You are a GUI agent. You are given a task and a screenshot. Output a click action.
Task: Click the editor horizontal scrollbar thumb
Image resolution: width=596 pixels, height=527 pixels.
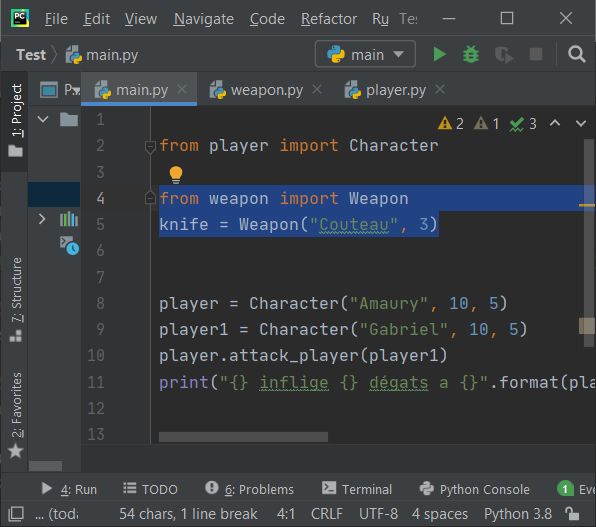(243, 437)
